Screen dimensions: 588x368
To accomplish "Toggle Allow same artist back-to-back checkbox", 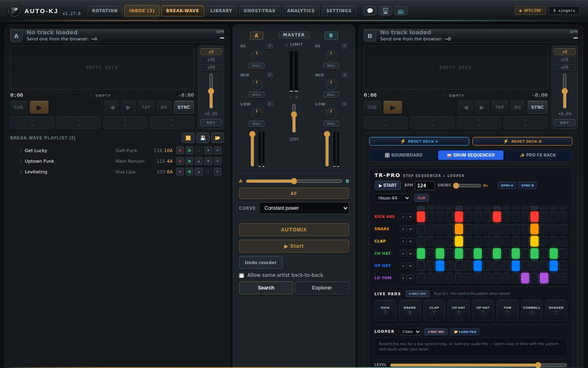I will point(242,276).
